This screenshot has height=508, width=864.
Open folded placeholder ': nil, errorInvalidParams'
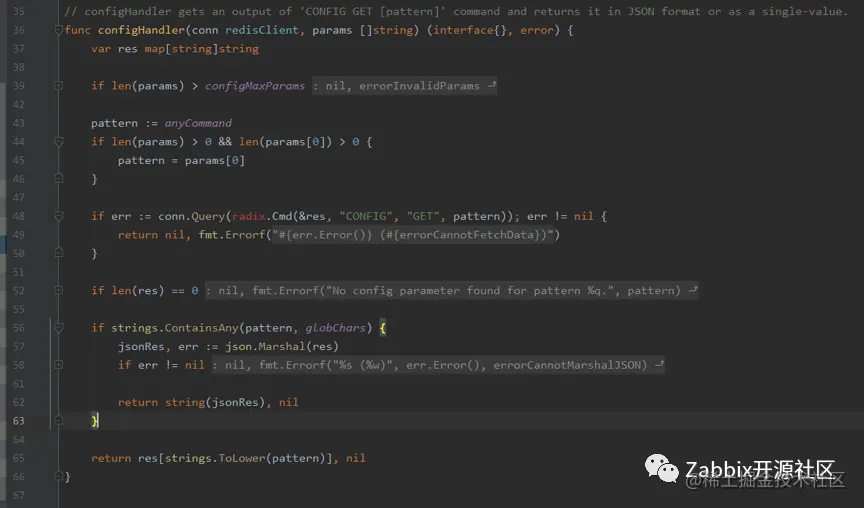pos(404,86)
